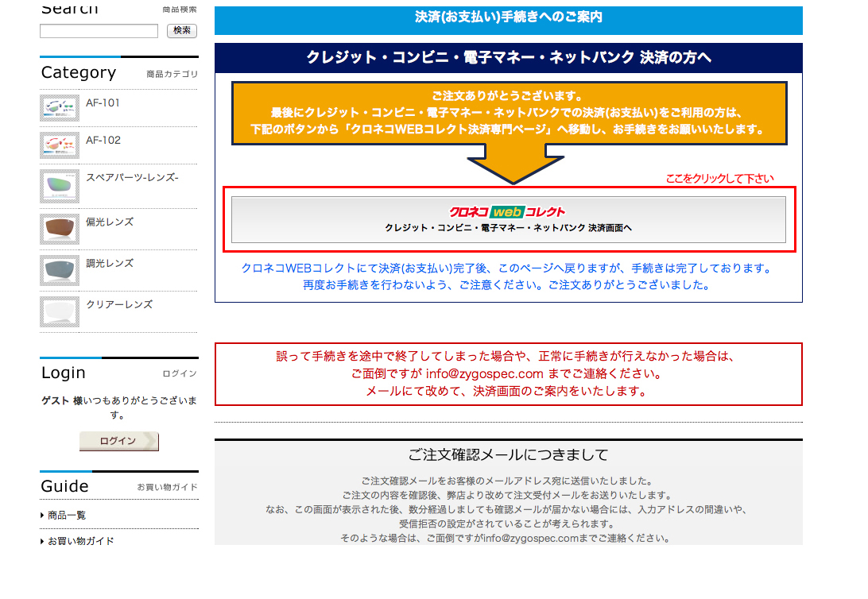The width and height of the screenshot is (868, 599).
Task: Click the Login section heading
Action: pyautogui.click(x=64, y=373)
